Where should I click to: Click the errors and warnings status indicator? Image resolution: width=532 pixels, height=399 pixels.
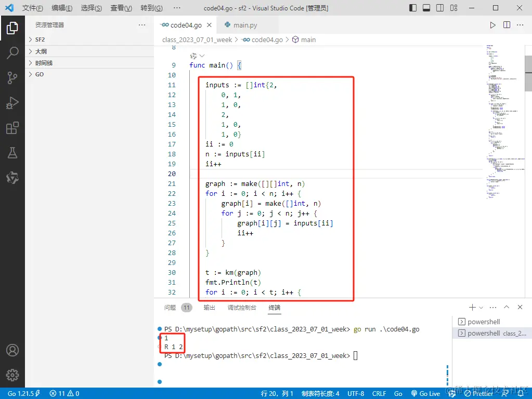(64, 394)
